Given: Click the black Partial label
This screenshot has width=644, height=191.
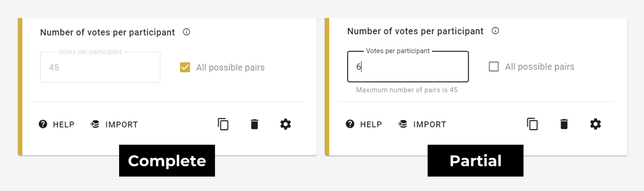Looking at the screenshot, I should tap(476, 161).
